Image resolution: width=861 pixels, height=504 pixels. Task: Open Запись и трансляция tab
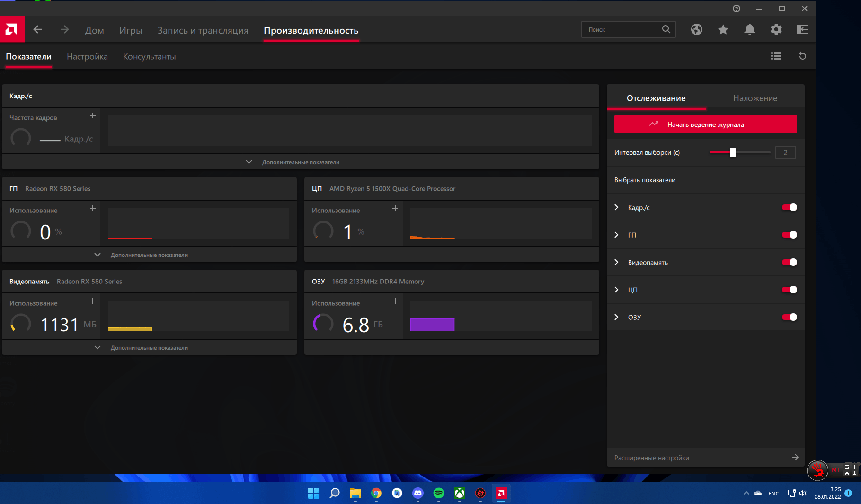coord(203,30)
